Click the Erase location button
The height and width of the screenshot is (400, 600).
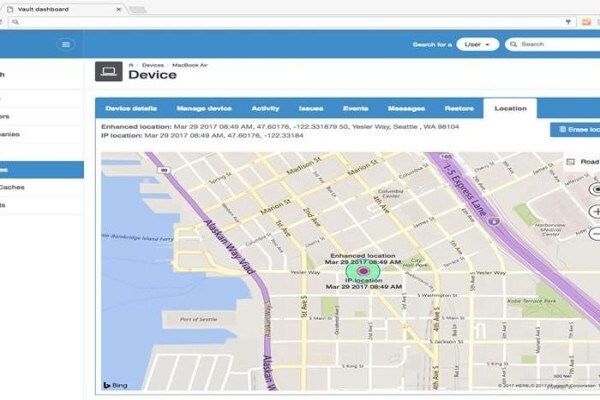575,130
